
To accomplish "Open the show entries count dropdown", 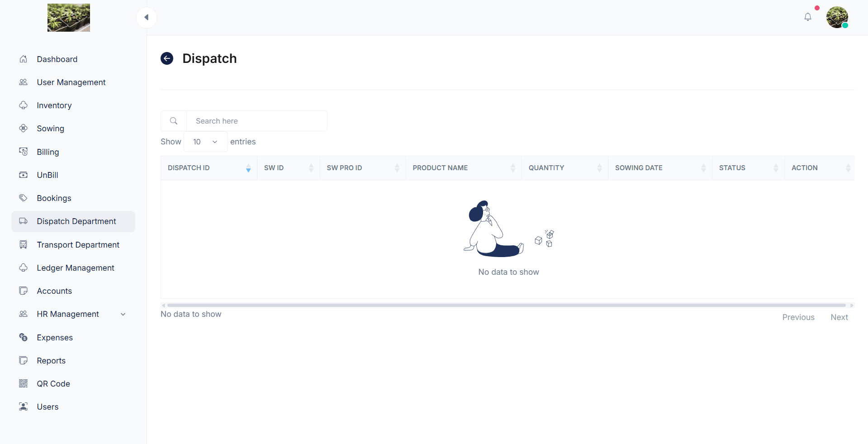I will click(205, 142).
